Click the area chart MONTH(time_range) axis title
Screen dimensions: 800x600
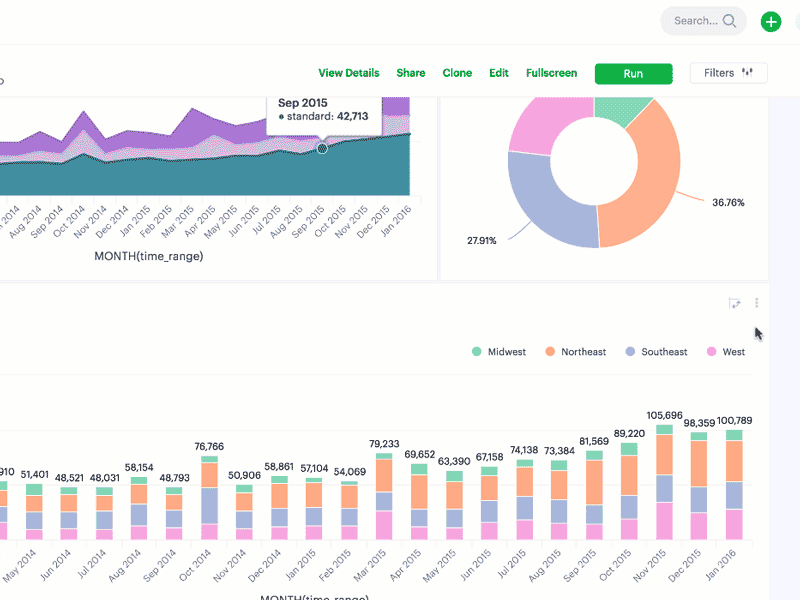pyautogui.click(x=148, y=256)
